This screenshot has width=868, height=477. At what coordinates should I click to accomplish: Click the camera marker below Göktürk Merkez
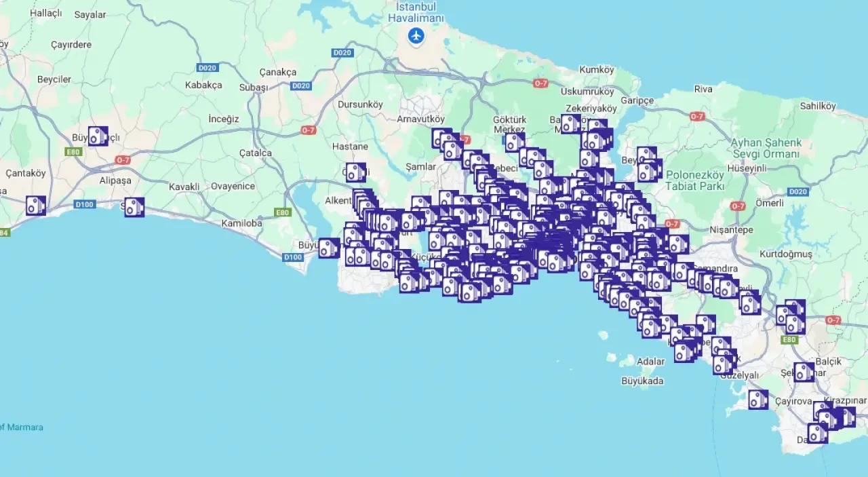tap(515, 142)
